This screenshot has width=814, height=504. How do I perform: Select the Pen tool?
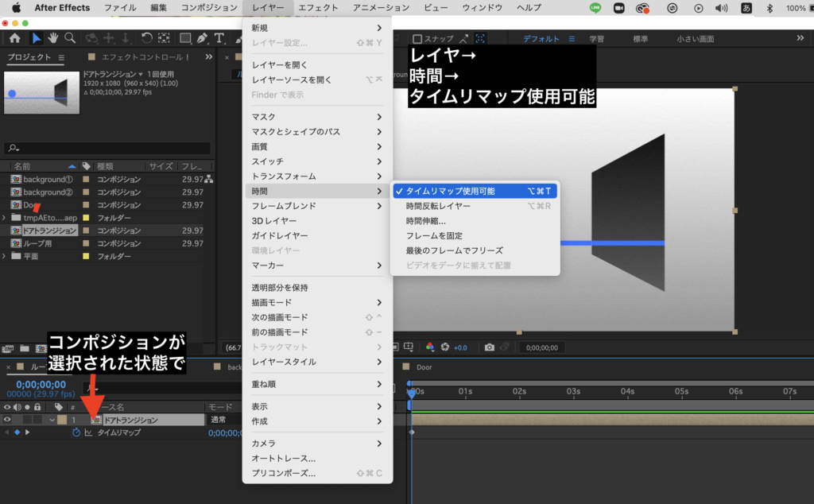203,38
